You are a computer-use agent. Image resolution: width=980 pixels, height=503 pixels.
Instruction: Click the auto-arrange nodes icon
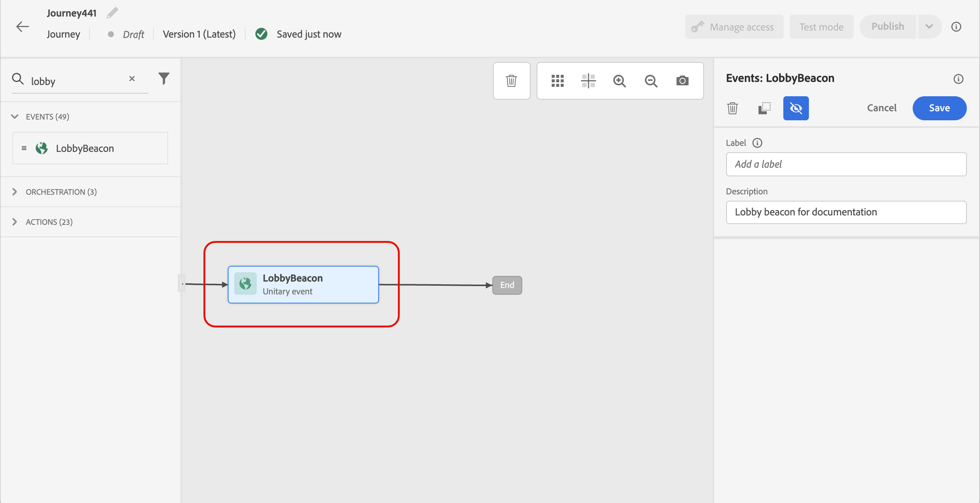tap(588, 81)
